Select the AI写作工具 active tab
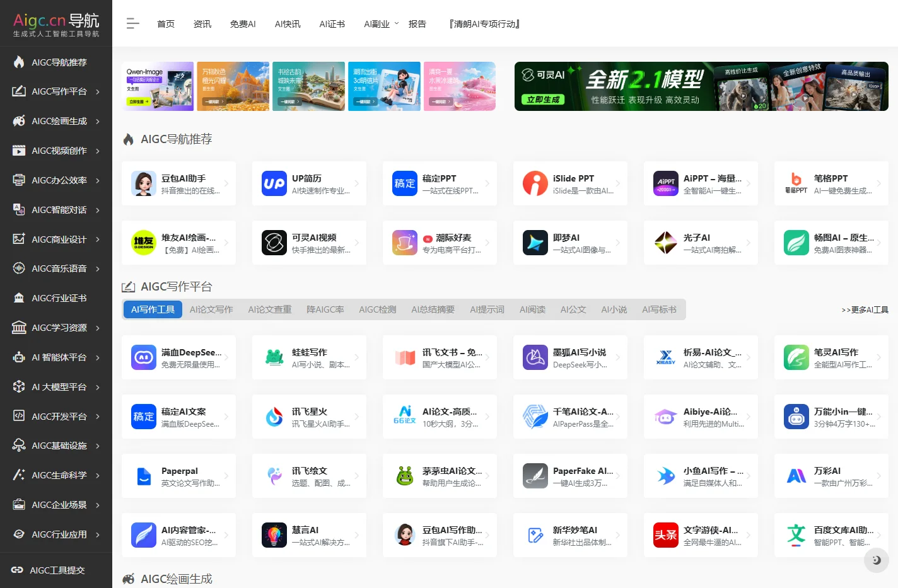Image resolution: width=898 pixels, height=588 pixels. coord(153,309)
